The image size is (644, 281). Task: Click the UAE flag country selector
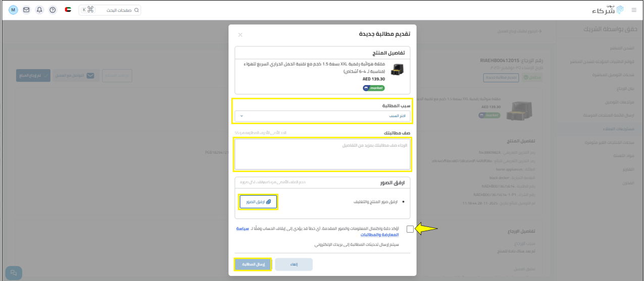[68, 10]
